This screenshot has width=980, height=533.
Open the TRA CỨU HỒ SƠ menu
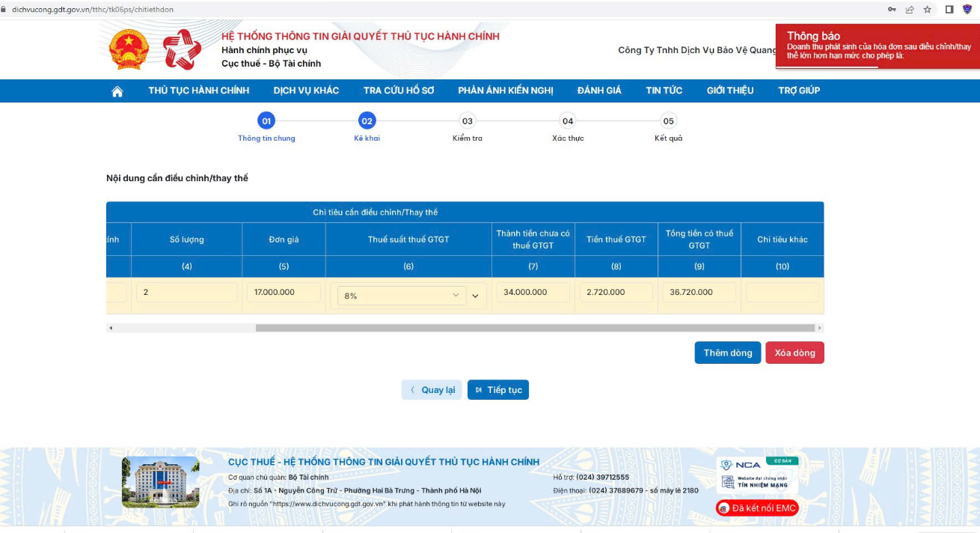tap(398, 91)
